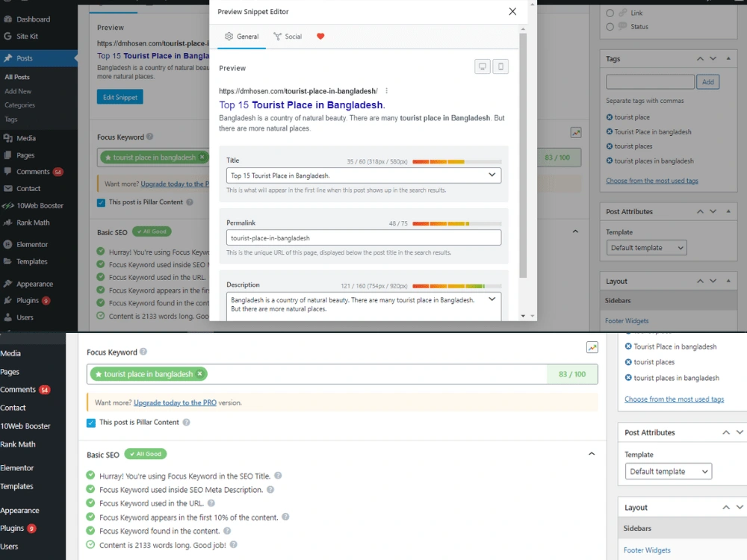The width and height of the screenshot is (747, 560).
Task: Open Site Kit in the sidebar
Action: coord(27,36)
